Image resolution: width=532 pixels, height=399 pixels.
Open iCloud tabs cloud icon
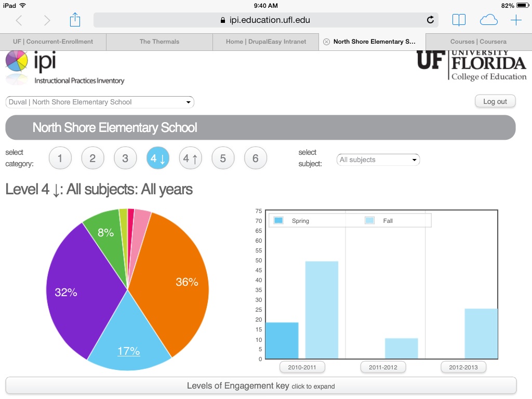pyautogui.click(x=488, y=20)
